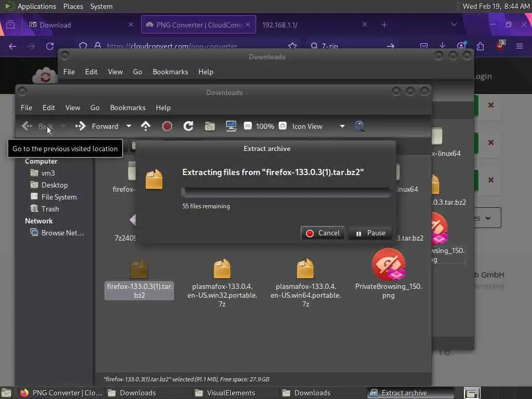This screenshot has height=399, width=532.
Task: Open Firefox downloads panel icon
Action: tap(442, 46)
